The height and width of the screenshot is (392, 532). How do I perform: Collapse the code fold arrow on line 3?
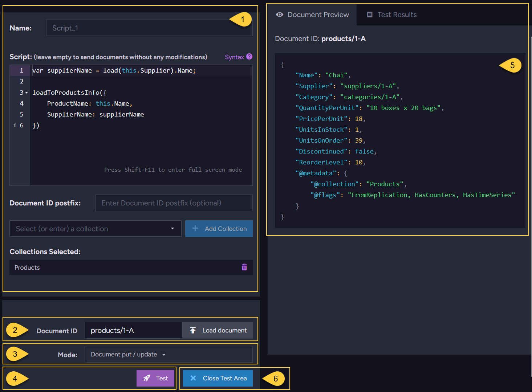[27, 93]
